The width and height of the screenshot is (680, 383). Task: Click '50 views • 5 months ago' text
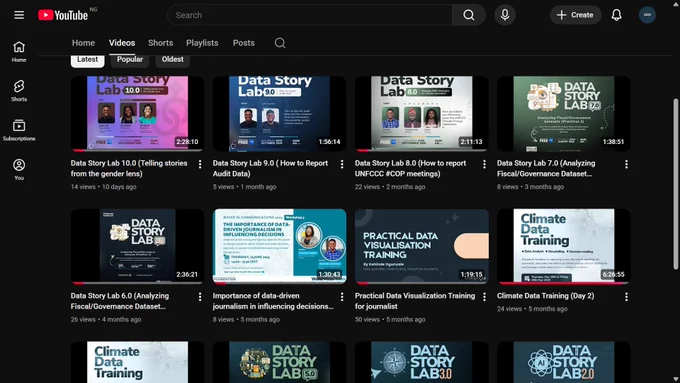pos(390,320)
